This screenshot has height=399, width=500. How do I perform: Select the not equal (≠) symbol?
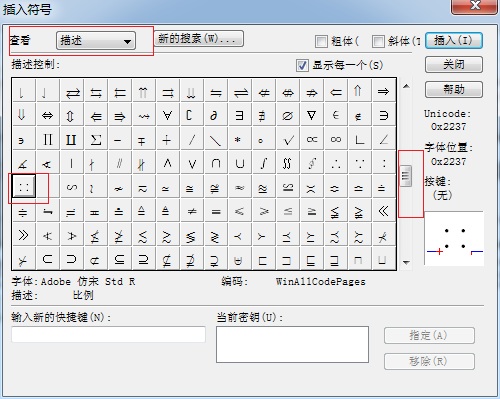point(192,211)
